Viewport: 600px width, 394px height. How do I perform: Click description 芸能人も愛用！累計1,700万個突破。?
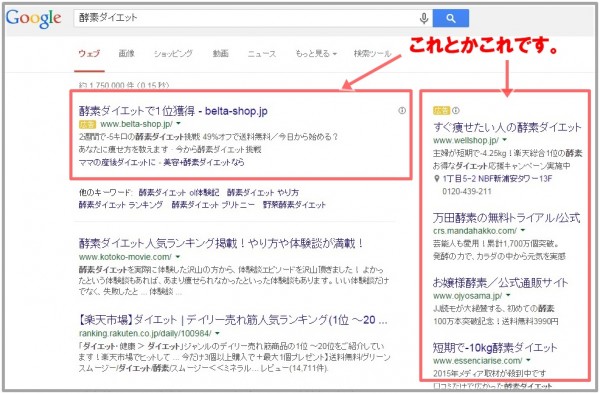tap(496, 243)
